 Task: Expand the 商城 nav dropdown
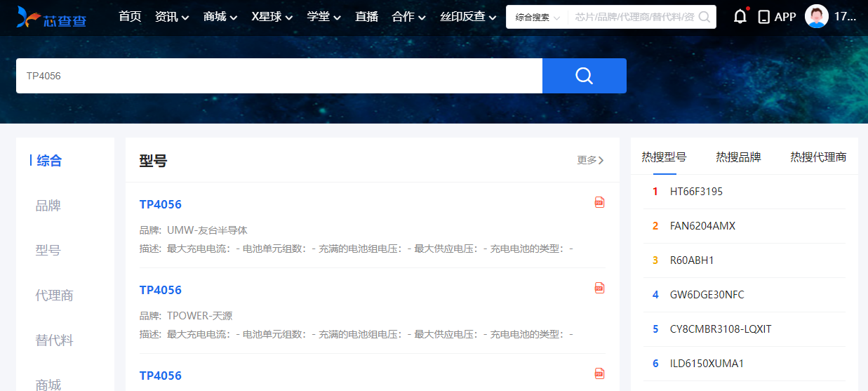(x=220, y=17)
